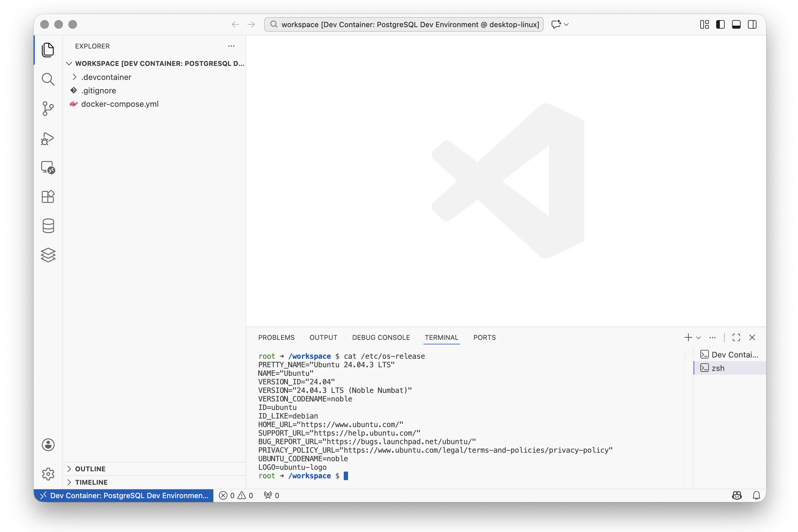
Task: Switch to the PORTS tab
Action: 484,338
